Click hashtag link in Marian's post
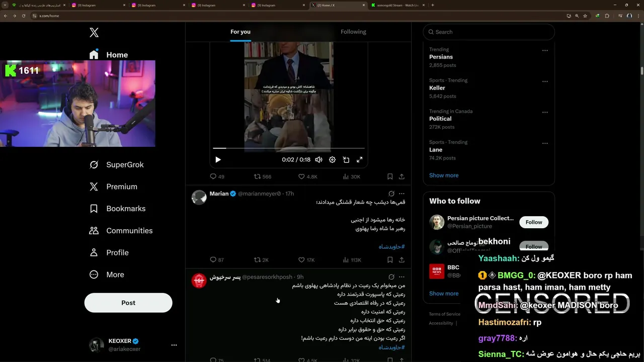644x362 pixels. pyautogui.click(x=392, y=247)
